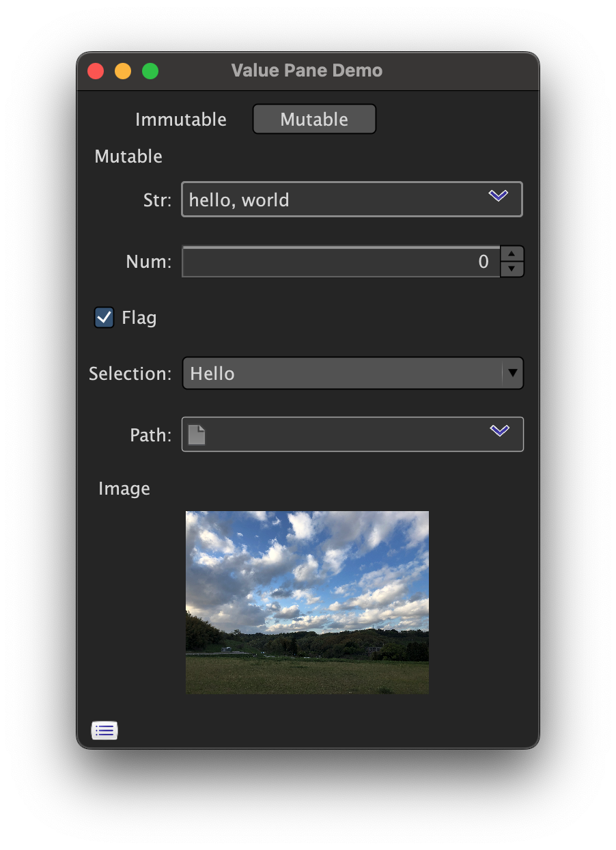Viewport: 616px width, 850px height.
Task: Click the Mutable section heading label
Action: (x=128, y=156)
